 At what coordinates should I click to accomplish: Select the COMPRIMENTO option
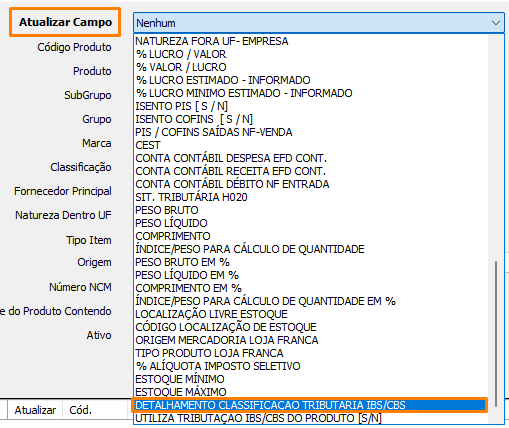(311, 236)
